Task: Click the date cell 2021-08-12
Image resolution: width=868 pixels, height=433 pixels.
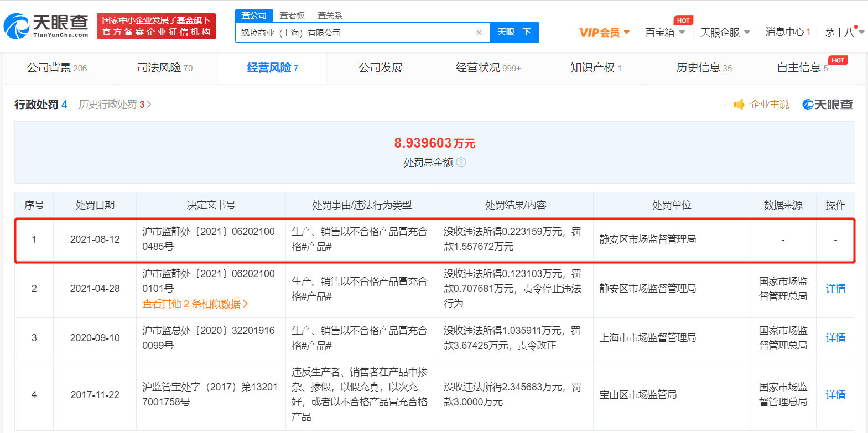Action: (x=95, y=239)
